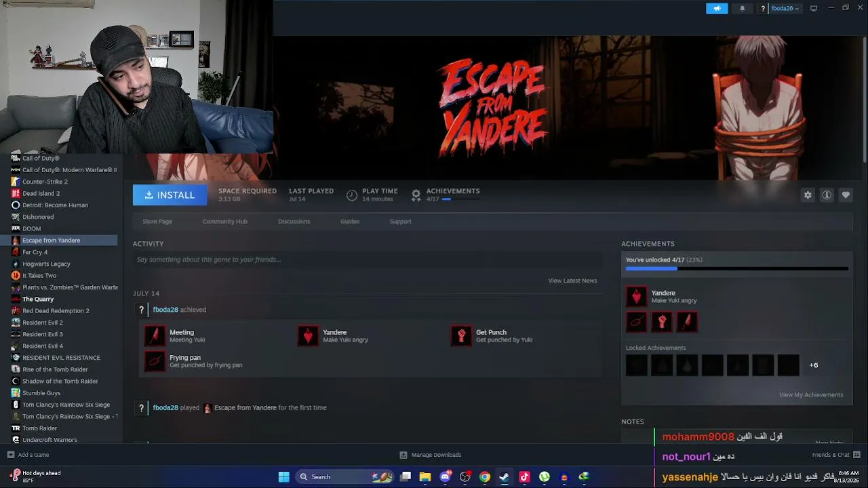Select Resident Evil 4 in library
The image size is (868, 488).
coord(43,346)
